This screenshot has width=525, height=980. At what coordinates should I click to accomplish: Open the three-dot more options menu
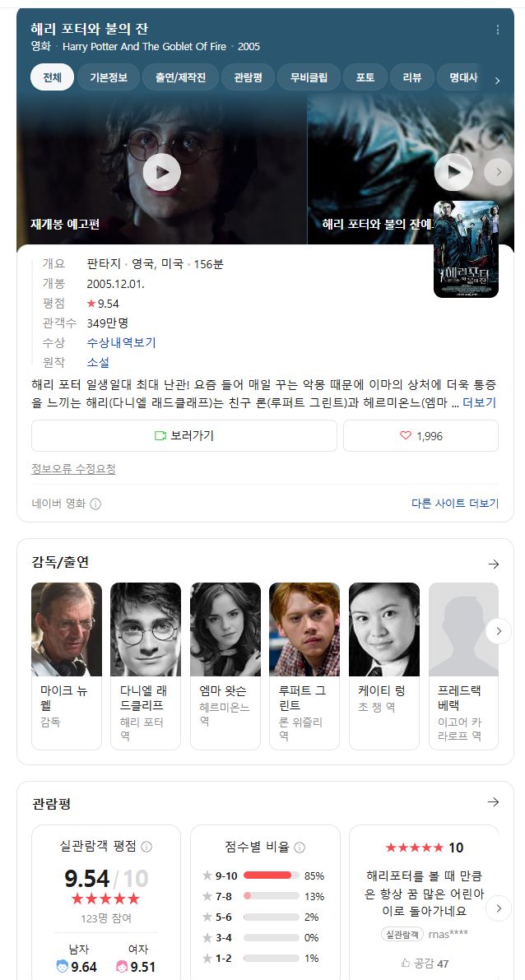pos(498,30)
